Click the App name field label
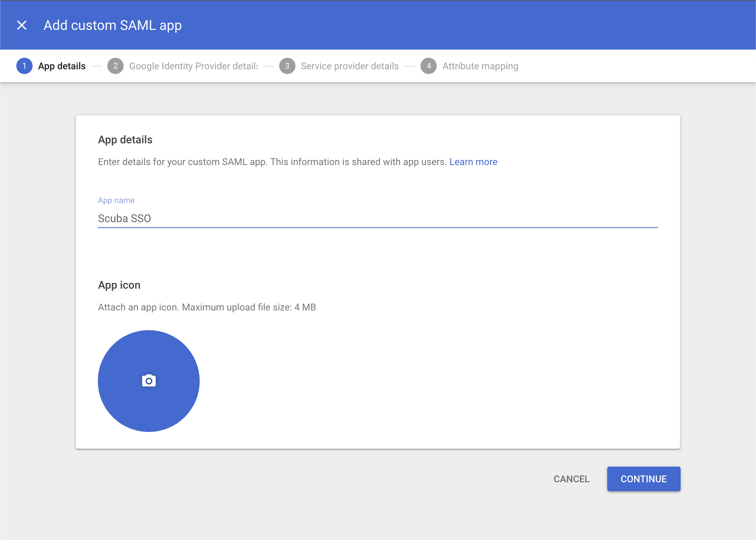Image resolution: width=756 pixels, height=540 pixels. [x=116, y=200]
